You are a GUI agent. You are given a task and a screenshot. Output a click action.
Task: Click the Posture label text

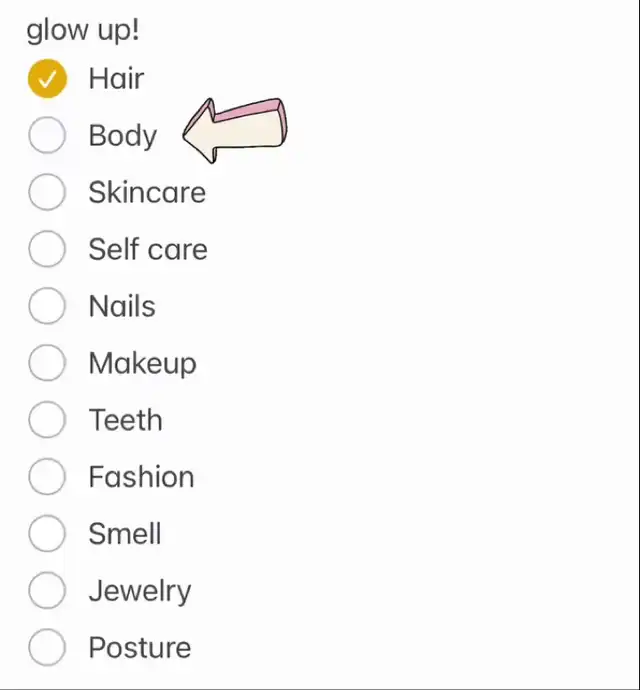pyautogui.click(x=140, y=647)
